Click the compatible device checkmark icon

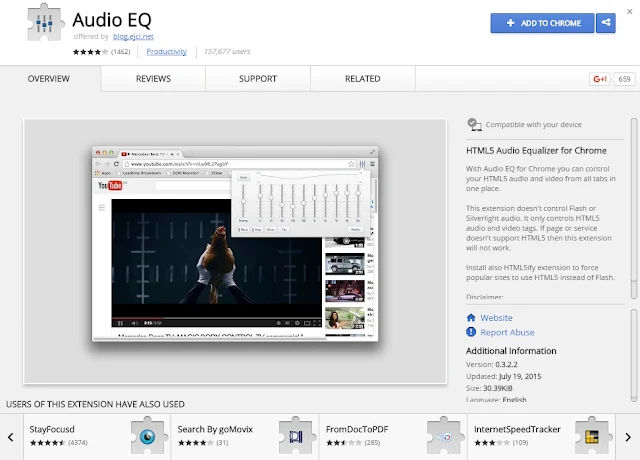click(x=474, y=124)
